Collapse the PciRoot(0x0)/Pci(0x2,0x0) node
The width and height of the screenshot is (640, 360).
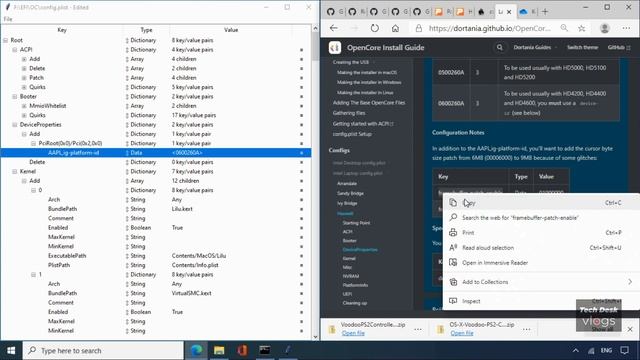click(x=33, y=143)
